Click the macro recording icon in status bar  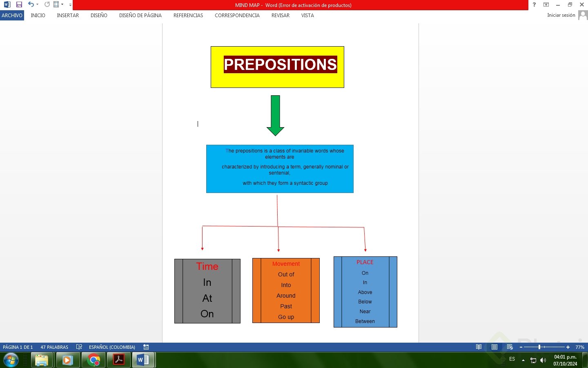(x=146, y=347)
